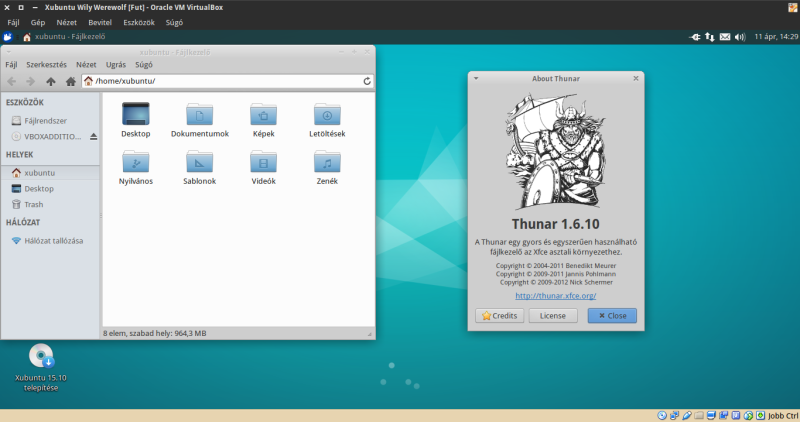
Task: Go forward with the forward arrow
Action: point(31,81)
